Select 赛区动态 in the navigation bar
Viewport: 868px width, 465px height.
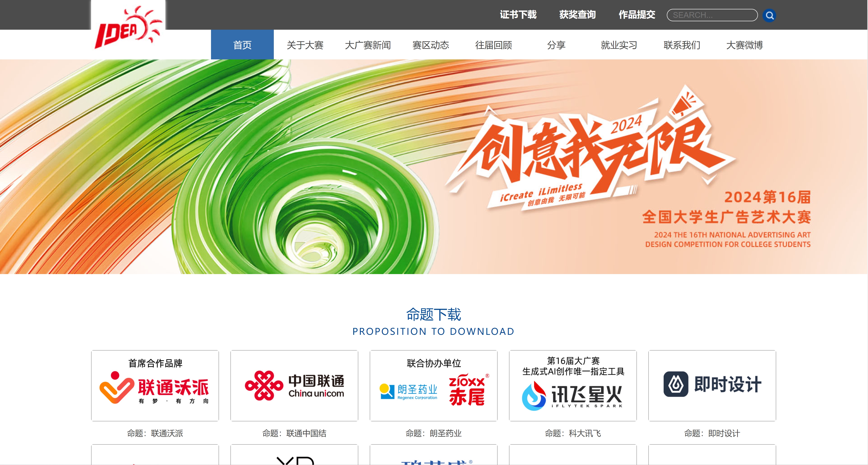click(431, 45)
